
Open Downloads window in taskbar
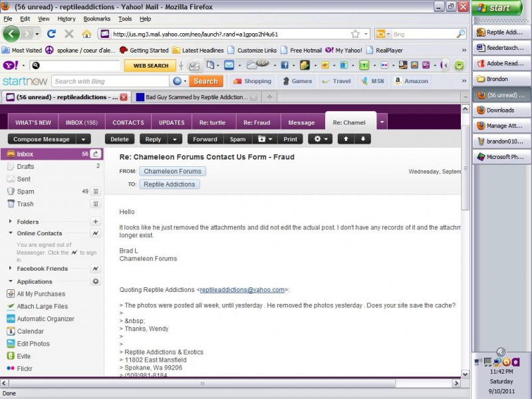click(501, 110)
